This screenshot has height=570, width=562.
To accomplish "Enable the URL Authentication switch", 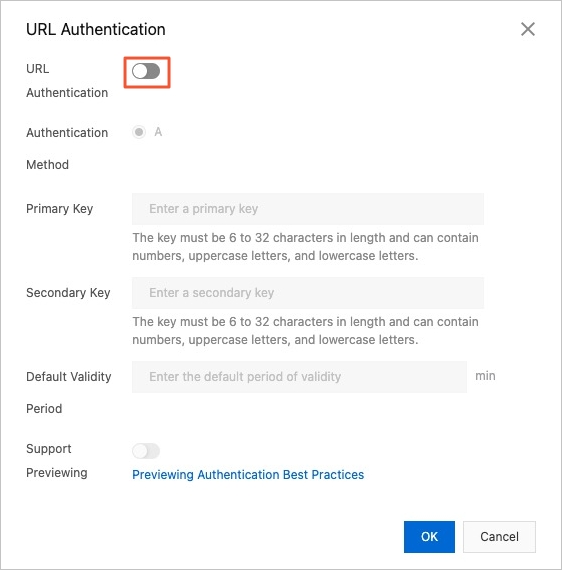I will click(x=146, y=71).
